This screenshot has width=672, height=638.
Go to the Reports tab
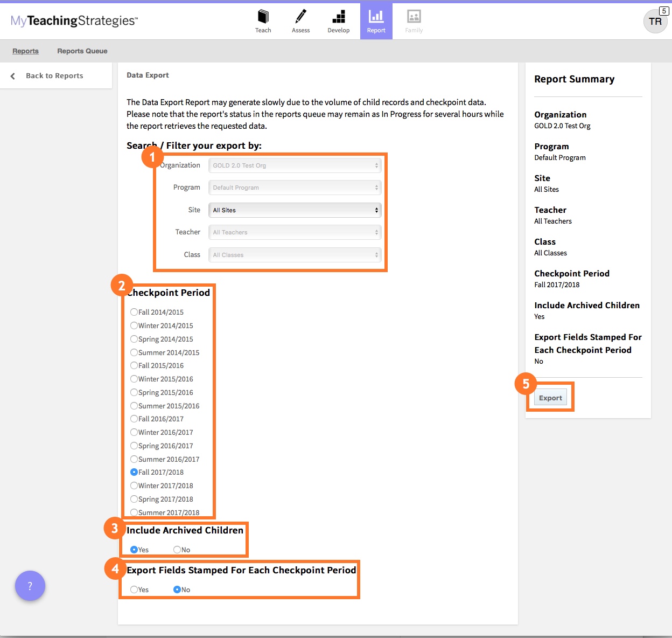click(25, 51)
